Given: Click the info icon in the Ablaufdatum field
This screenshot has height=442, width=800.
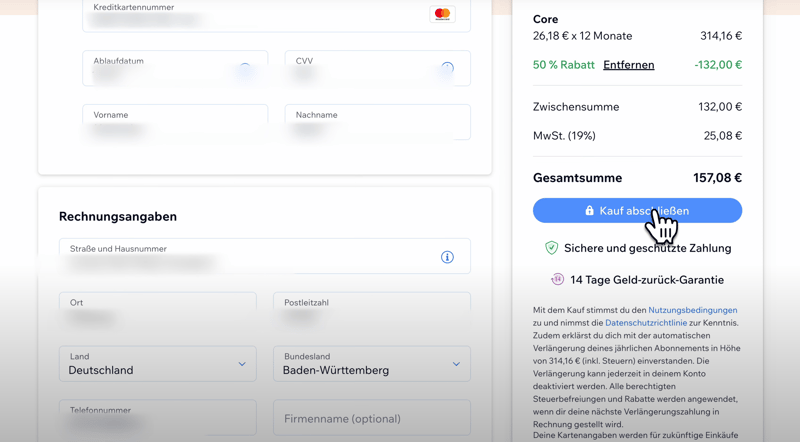Looking at the screenshot, I should pos(245,70).
